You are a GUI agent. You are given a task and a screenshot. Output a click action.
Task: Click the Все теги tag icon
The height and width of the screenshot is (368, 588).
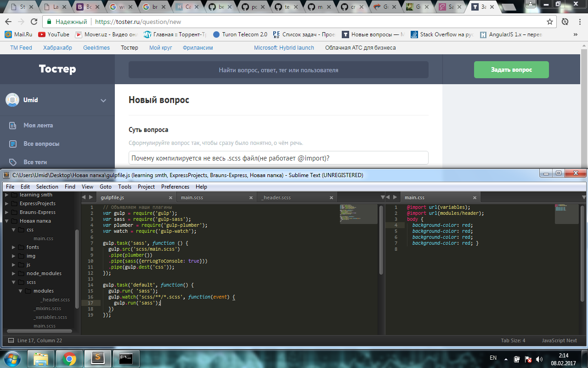point(13,162)
